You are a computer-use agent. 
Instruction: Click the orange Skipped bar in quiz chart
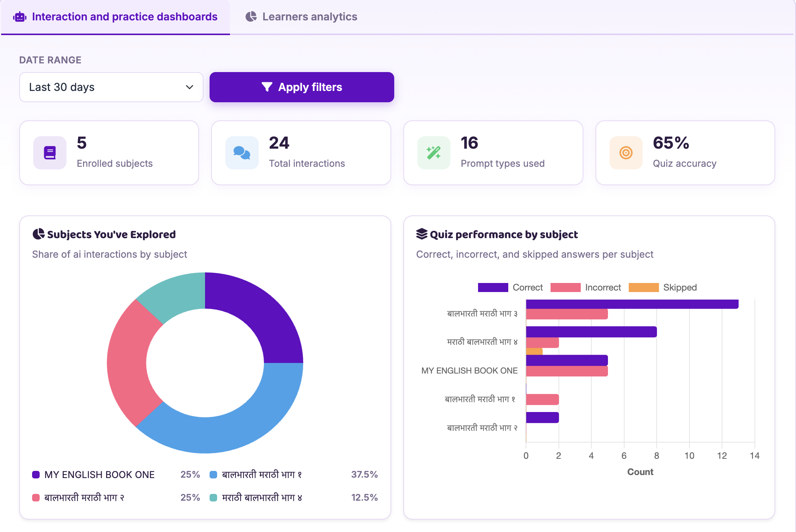(534, 352)
